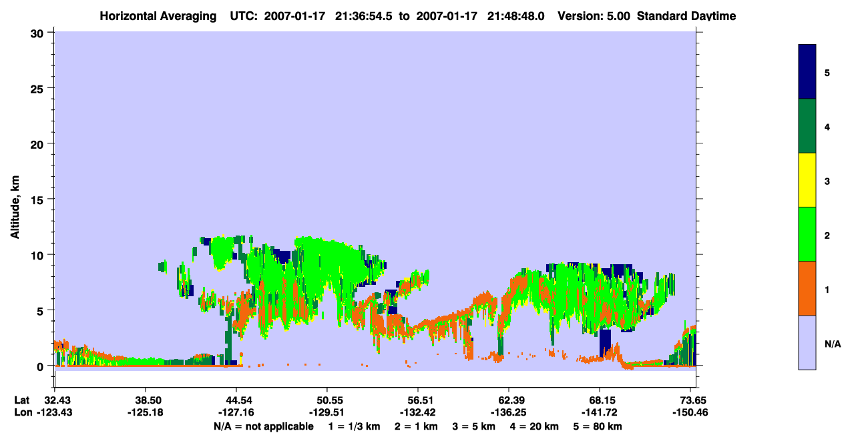This screenshot has width=868, height=445.
Task: Click longitude value -127.16
Action: [x=236, y=412]
